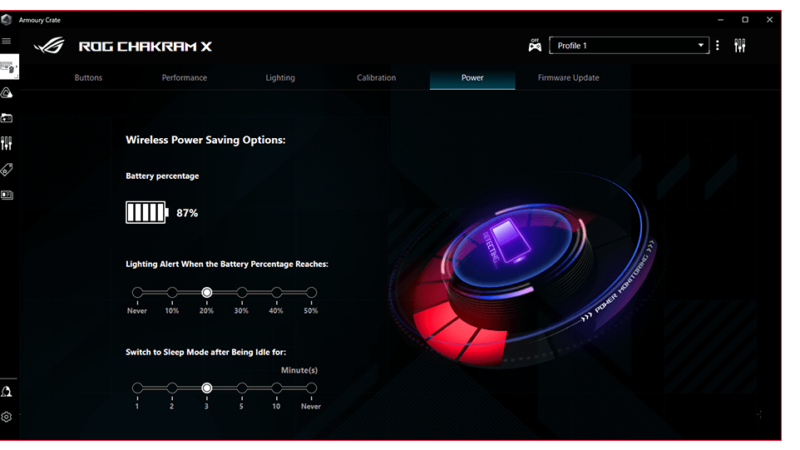Set lighting alert to Never
Viewport: 800px width, 450px height.
pyautogui.click(x=137, y=293)
